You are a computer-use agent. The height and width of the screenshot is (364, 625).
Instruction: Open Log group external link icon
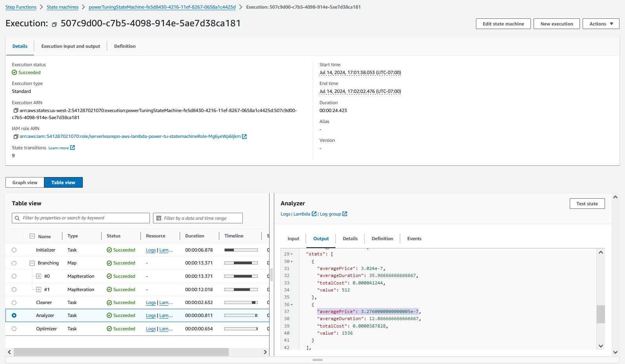point(345,214)
